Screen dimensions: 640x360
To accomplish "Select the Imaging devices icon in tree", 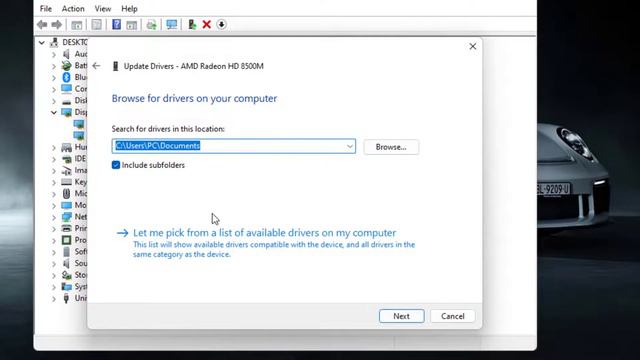I will click(x=66, y=171).
